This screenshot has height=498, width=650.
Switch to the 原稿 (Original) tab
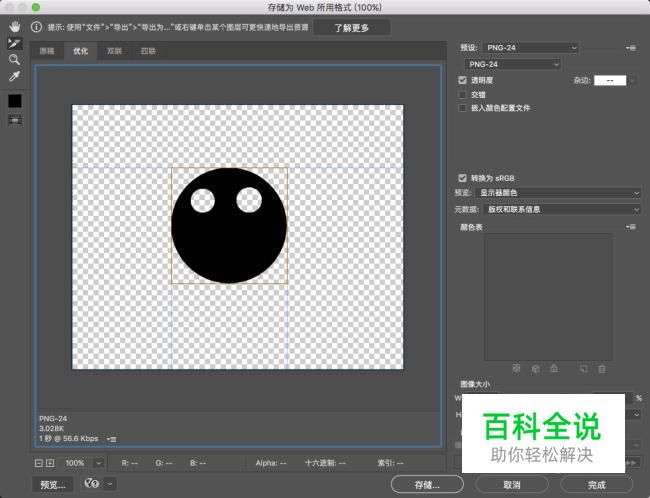47,50
